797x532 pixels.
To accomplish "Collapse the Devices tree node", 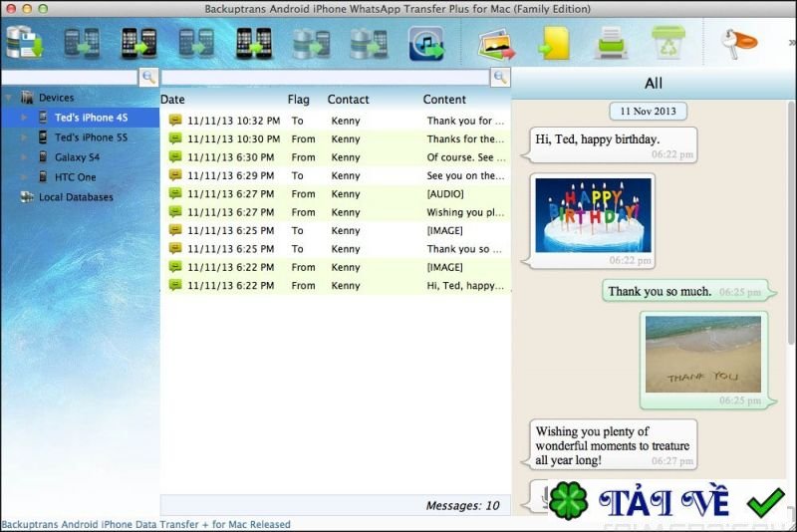I will click(x=9, y=98).
